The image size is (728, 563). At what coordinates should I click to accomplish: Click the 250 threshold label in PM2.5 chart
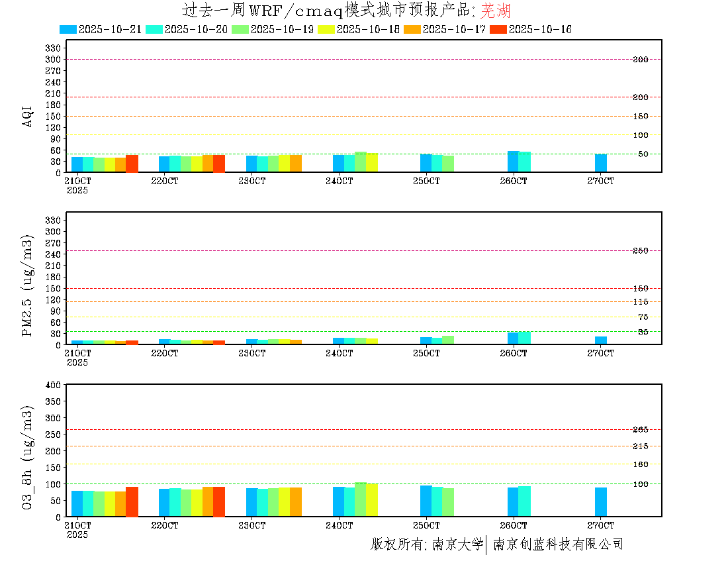tap(640, 251)
